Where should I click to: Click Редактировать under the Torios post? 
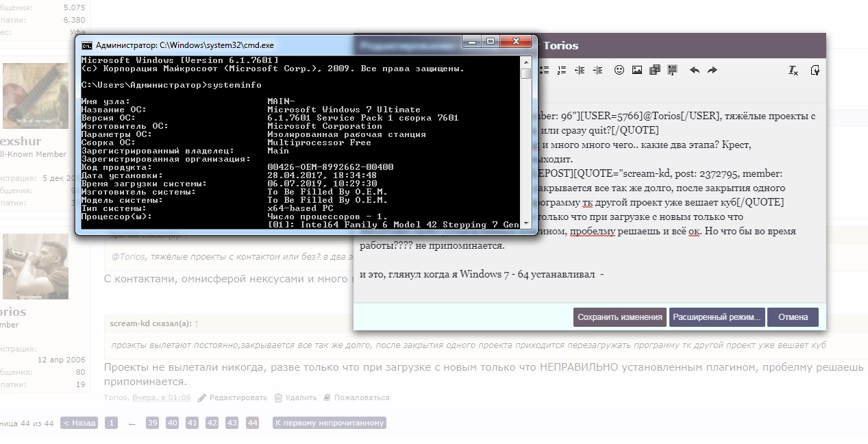pyautogui.click(x=232, y=397)
